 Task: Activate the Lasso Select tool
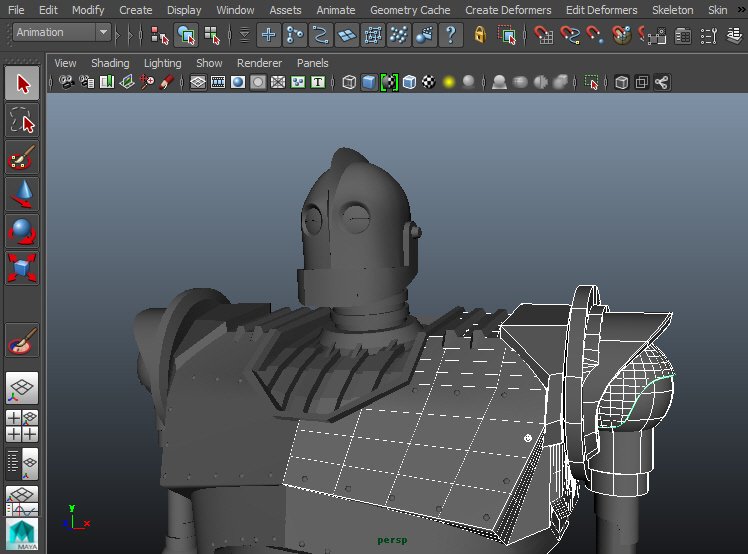[22, 120]
